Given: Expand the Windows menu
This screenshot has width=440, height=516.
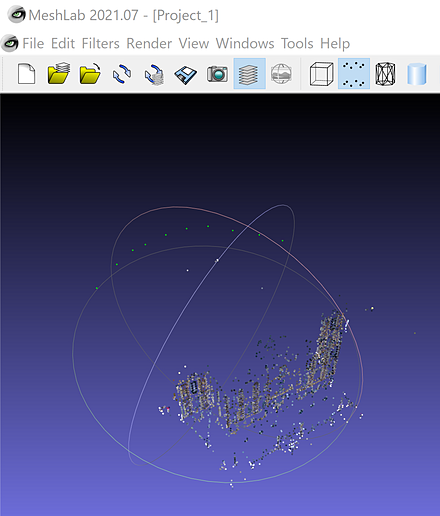Looking at the screenshot, I should coord(245,43).
